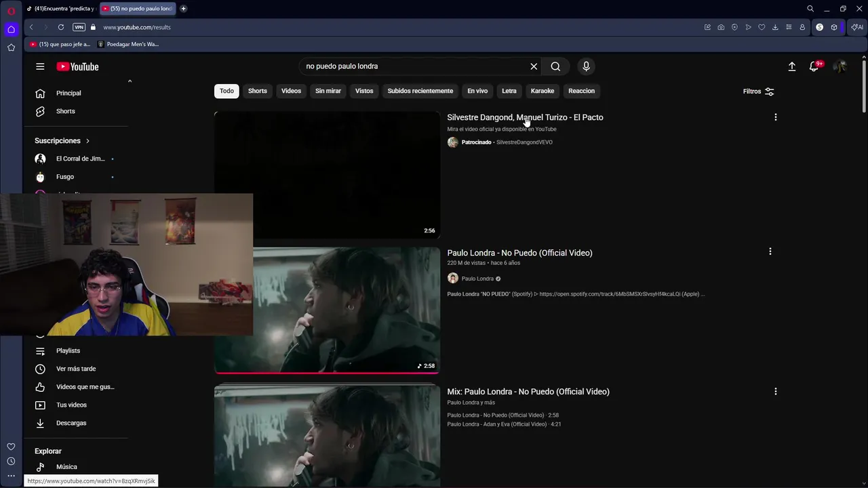
Task: Open Filtros search filters
Action: 758,91
